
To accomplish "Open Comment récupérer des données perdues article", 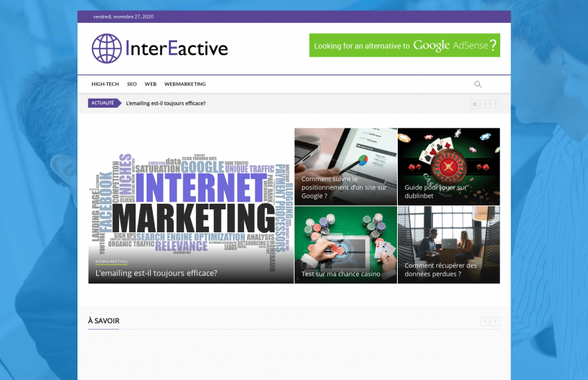I will (x=449, y=245).
